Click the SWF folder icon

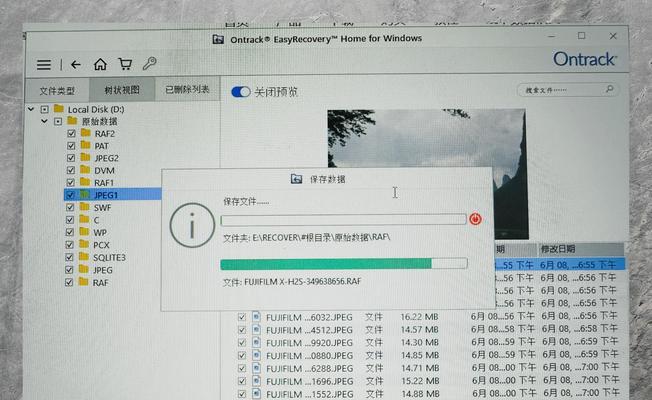click(85, 207)
